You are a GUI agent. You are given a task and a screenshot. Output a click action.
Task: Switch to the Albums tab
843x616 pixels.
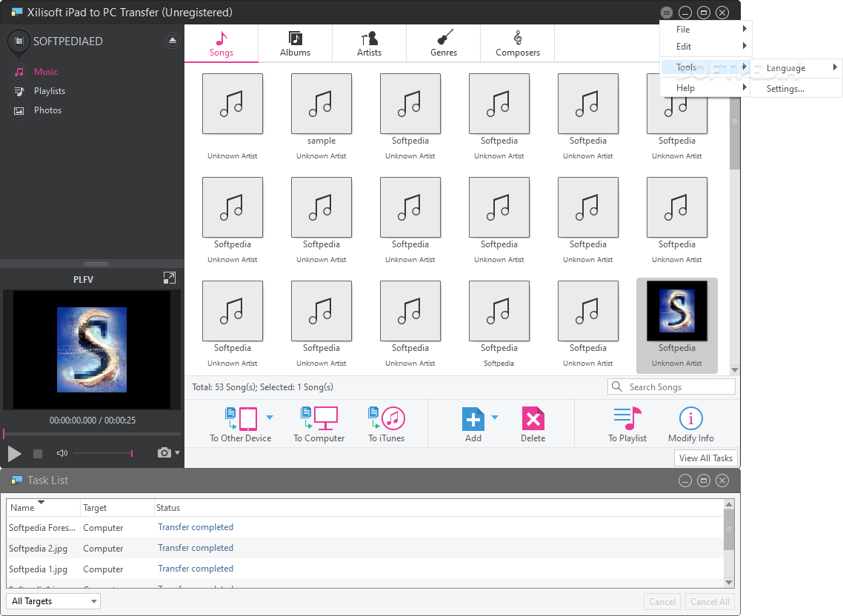[295, 44]
